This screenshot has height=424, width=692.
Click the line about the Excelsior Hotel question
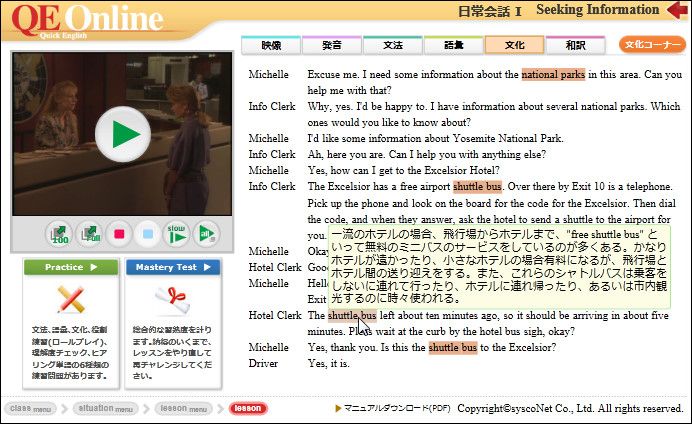click(403, 170)
